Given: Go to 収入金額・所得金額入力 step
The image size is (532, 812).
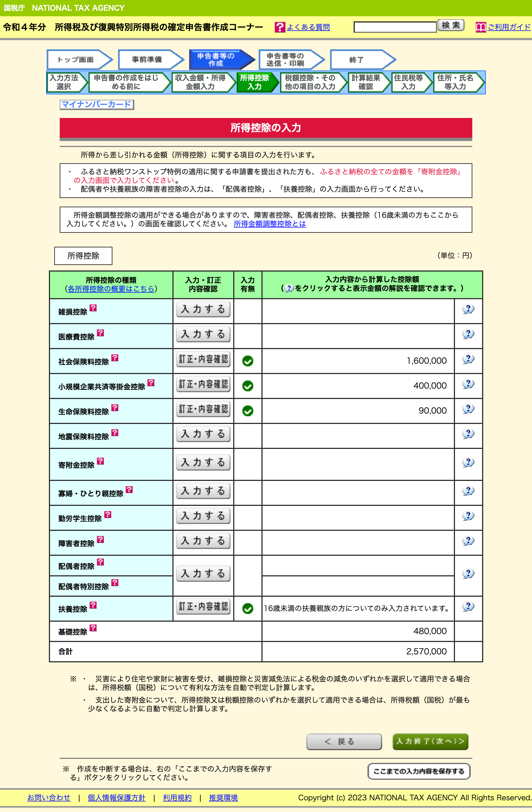Looking at the screenshot, I should coord(200,82).
